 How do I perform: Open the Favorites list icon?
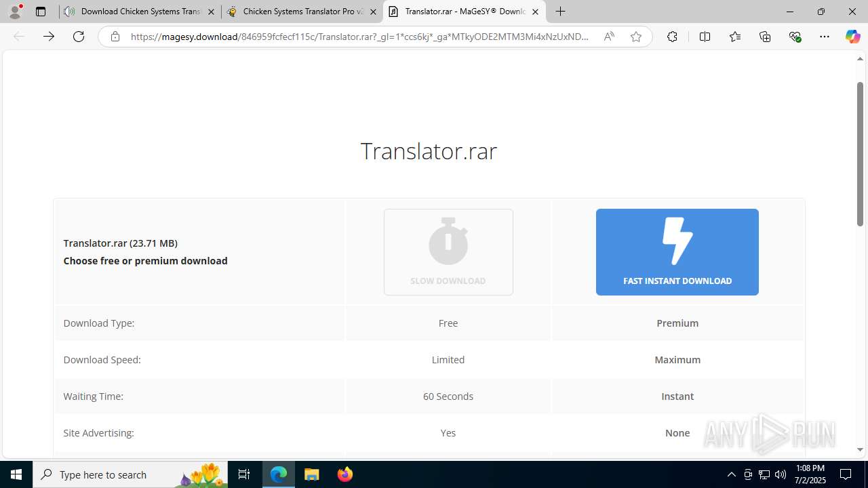click(x=735, y=37)
